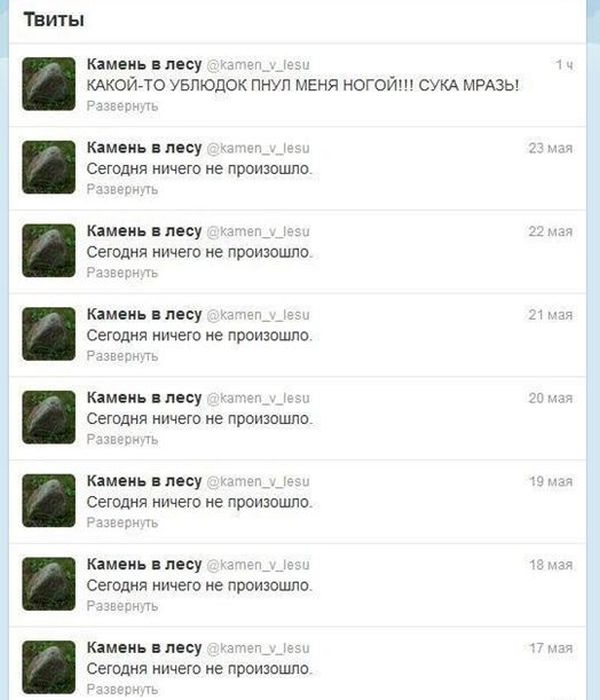Click rock avatar on the 21 мая tweet
The width and height of the screenshot is (600, 700).
(49, 333)
